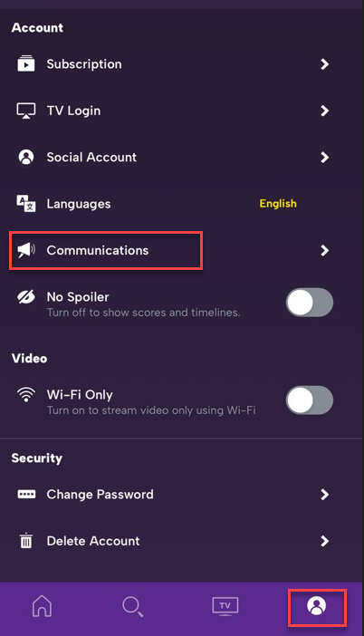Open Delete Account text label
This screenshot has height=636, width=364.
[x=93, y=541]
